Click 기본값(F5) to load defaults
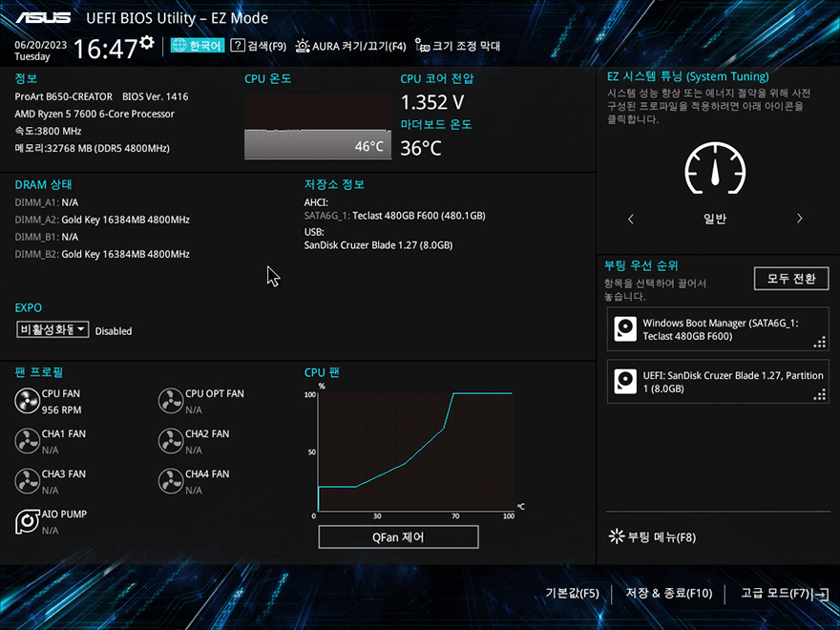Screen dimensions: 840x630 [572, 593]
